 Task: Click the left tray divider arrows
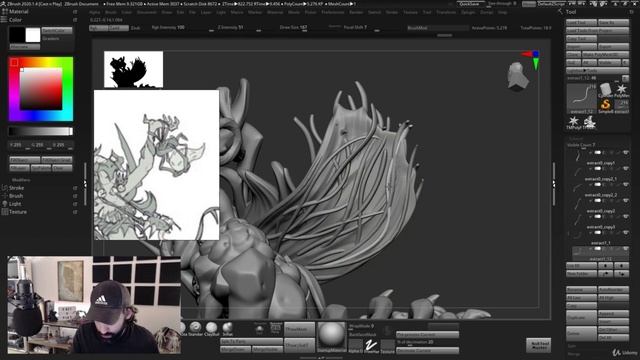tap(85, 184)
